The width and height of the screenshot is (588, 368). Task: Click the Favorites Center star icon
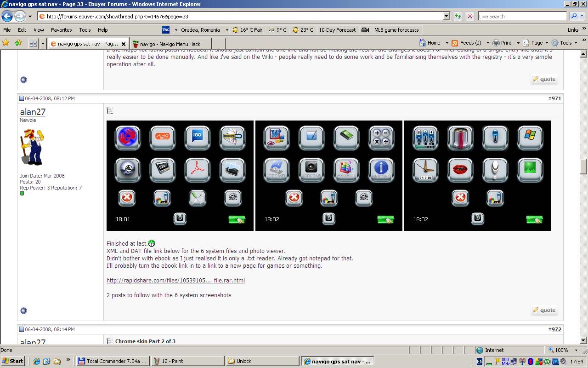tap(6, 43)
